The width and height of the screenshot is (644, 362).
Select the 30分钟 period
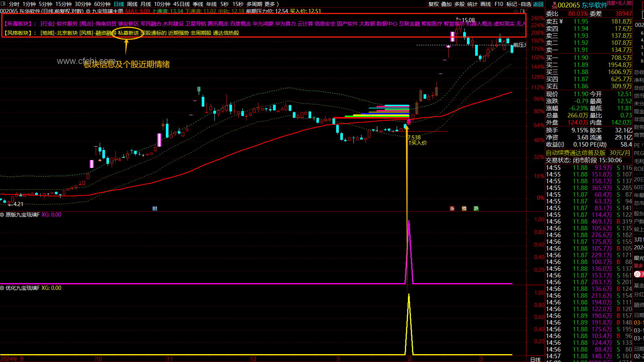pyautogui.click(x=83, y=4)
